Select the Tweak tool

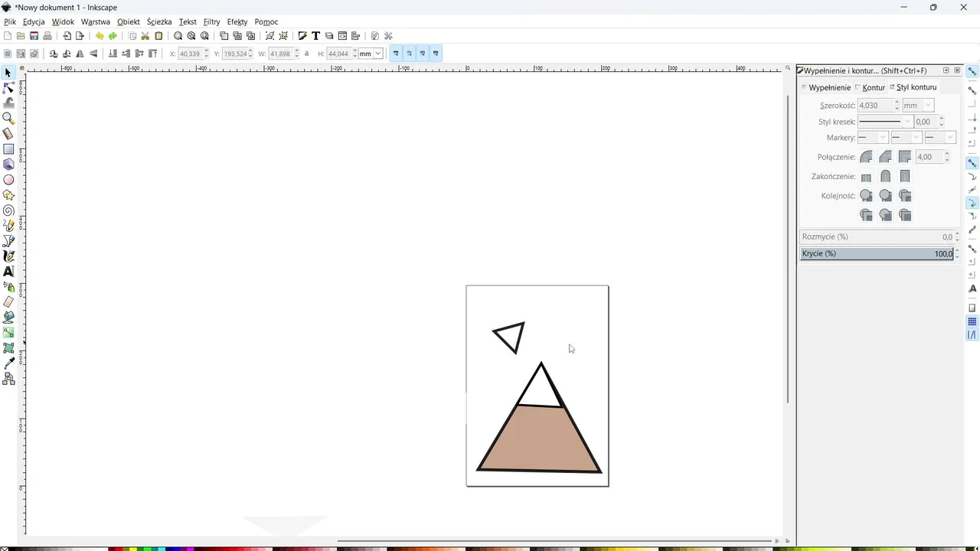point(8,103)
